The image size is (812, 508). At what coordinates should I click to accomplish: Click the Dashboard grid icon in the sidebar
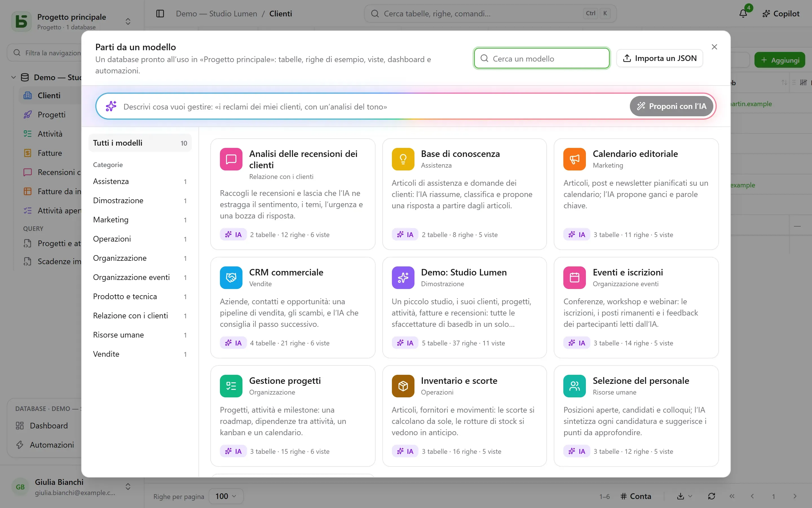(x=19, y=425)
